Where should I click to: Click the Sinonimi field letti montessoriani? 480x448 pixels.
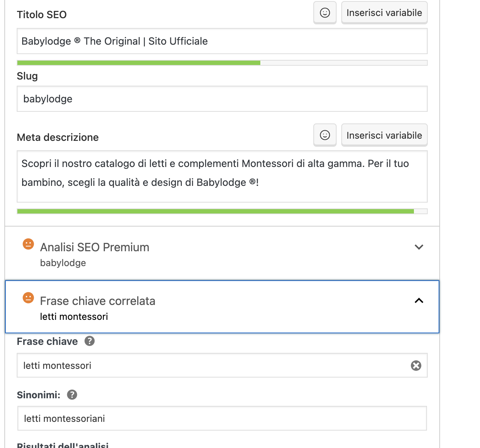[x=222, y=418]
